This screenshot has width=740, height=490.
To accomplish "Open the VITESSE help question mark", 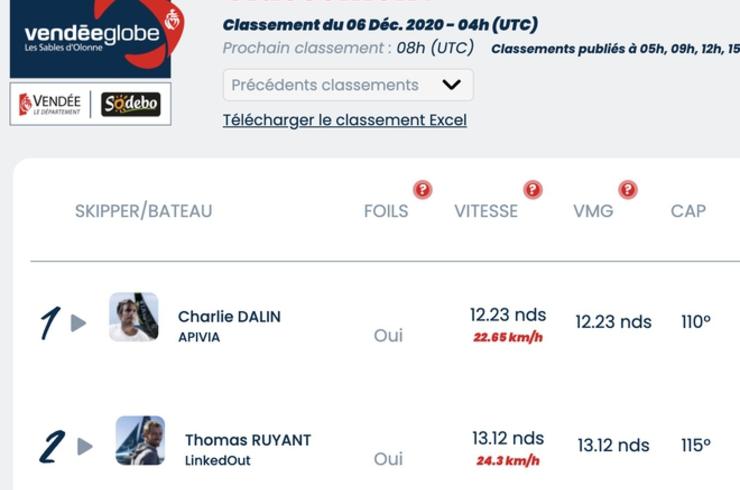I will coord(533,190).
